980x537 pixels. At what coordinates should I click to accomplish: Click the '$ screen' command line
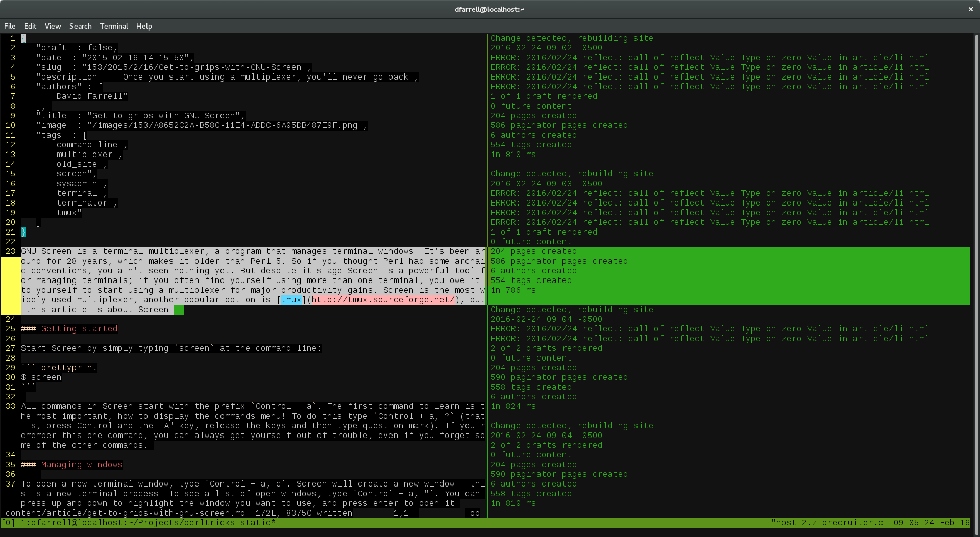click(x=41, y=377)
